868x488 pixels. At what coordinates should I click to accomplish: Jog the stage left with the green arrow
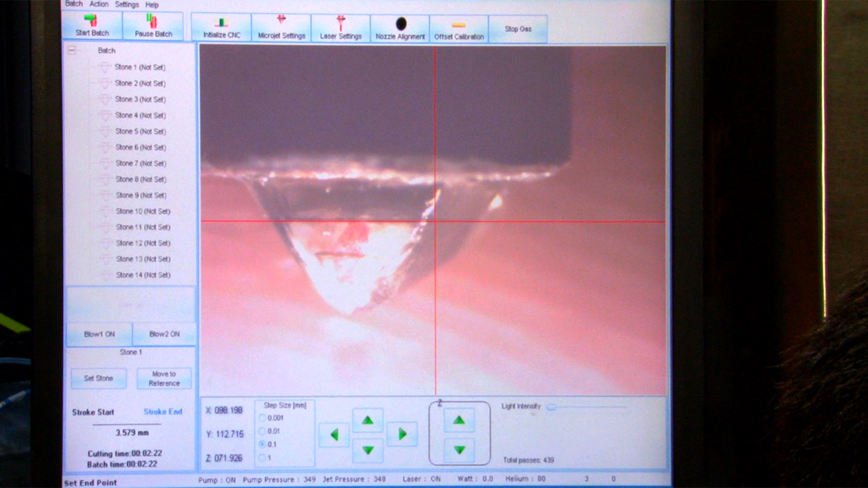334,434
